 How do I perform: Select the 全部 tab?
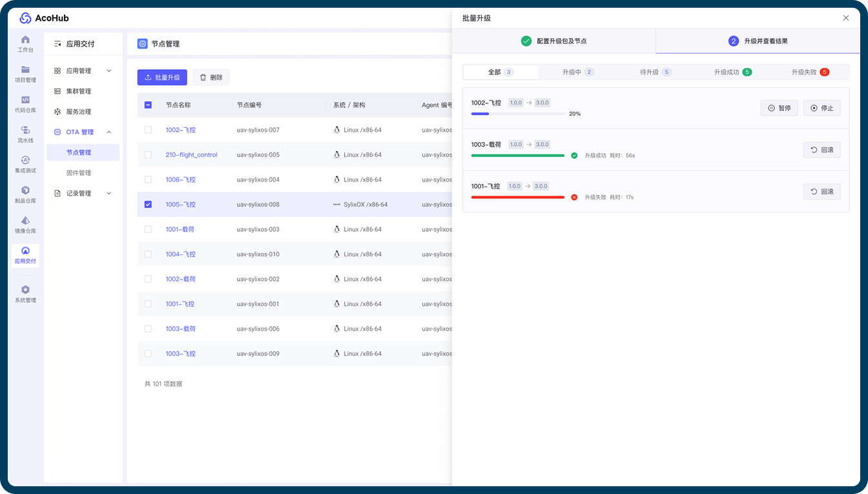[x=501, y=72]
